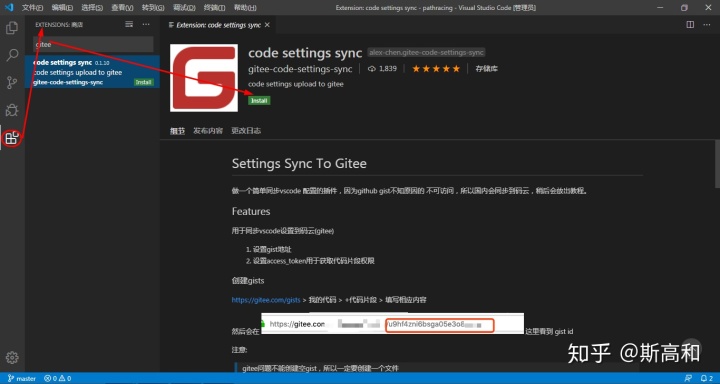Open the 选择(S) menu
The height and width of the screenshot is (384, 720).
[92, 8]
